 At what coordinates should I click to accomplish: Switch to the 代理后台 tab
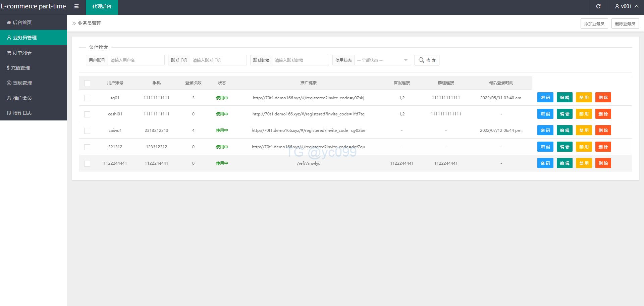click(x=102, y=7)
